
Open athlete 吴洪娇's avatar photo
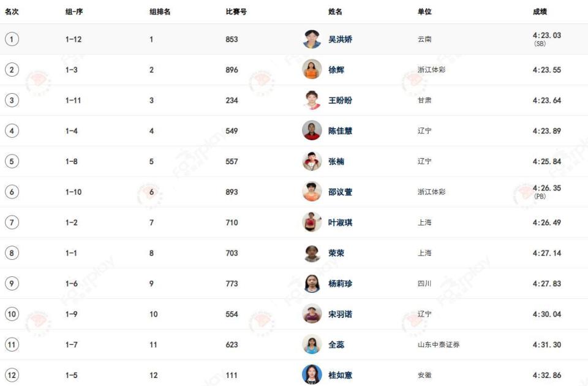[x=312, y=39]
